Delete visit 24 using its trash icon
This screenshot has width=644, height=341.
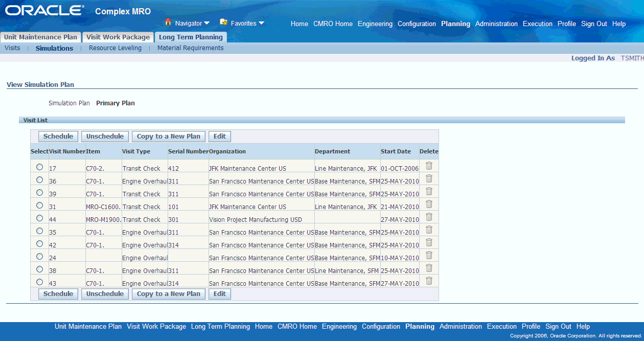pos(429,255)
